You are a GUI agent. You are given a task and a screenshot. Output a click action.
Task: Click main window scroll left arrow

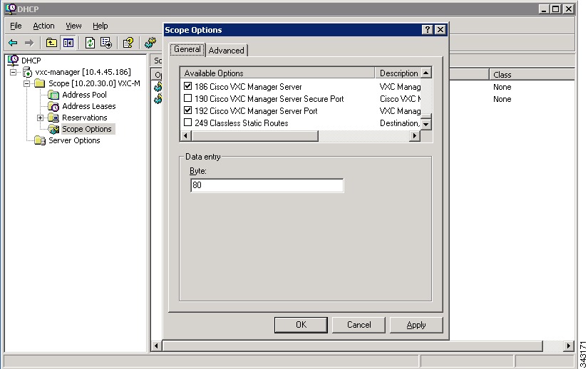click(156, 345)
